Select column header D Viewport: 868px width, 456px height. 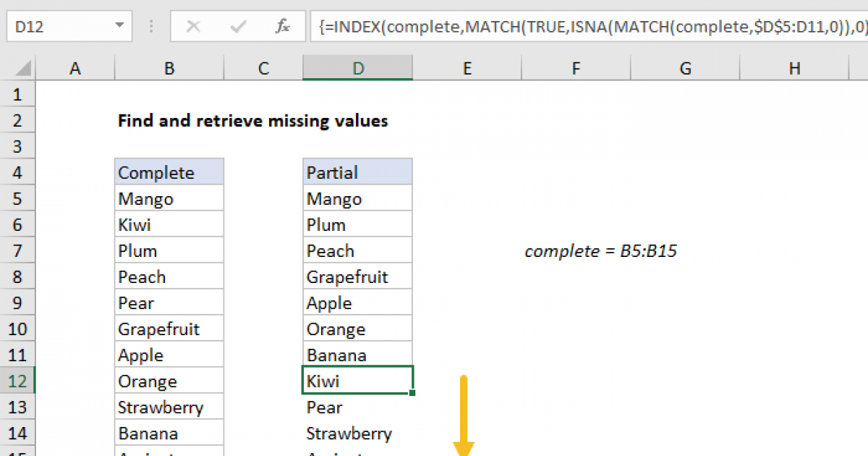pyautogui.click(x=357, y=67)
